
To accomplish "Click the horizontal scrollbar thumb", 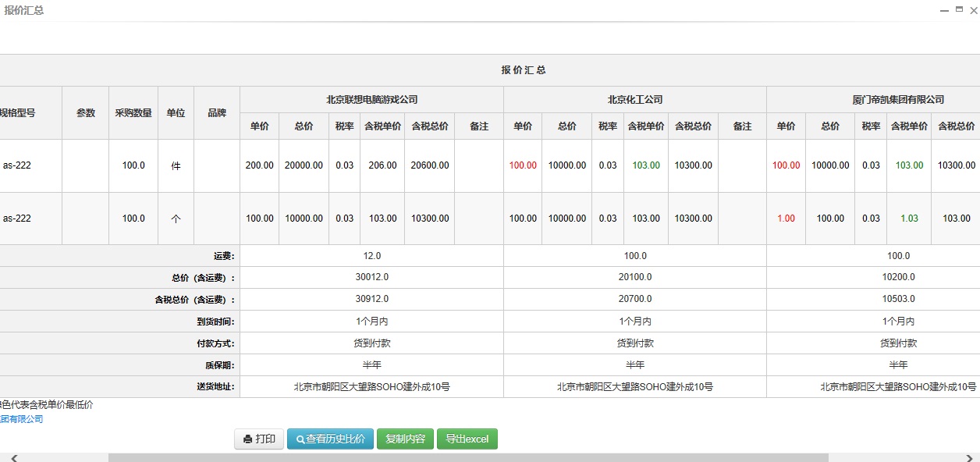I will pyautogui.click(x=468, y=457).
